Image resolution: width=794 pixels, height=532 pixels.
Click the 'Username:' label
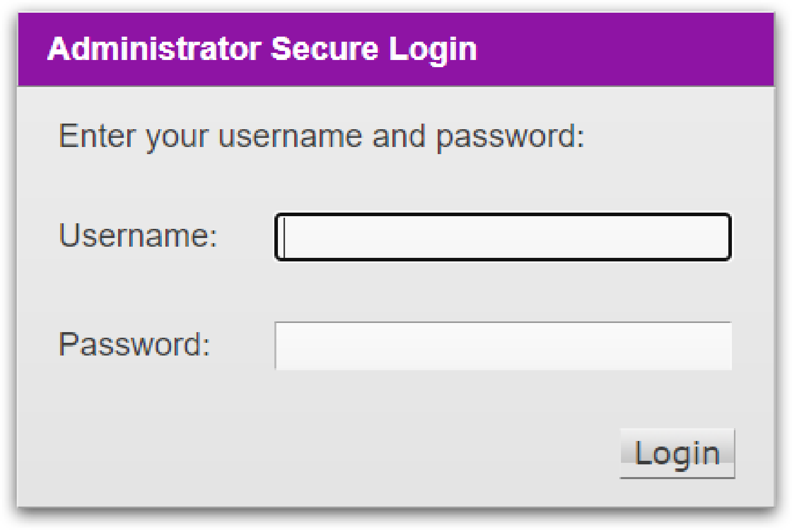138,235
